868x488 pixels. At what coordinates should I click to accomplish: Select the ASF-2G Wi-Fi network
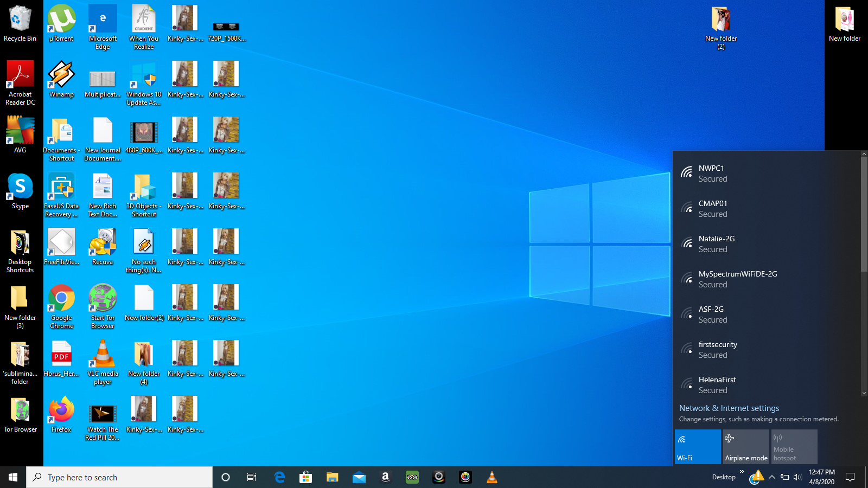[x=767, y=314]
